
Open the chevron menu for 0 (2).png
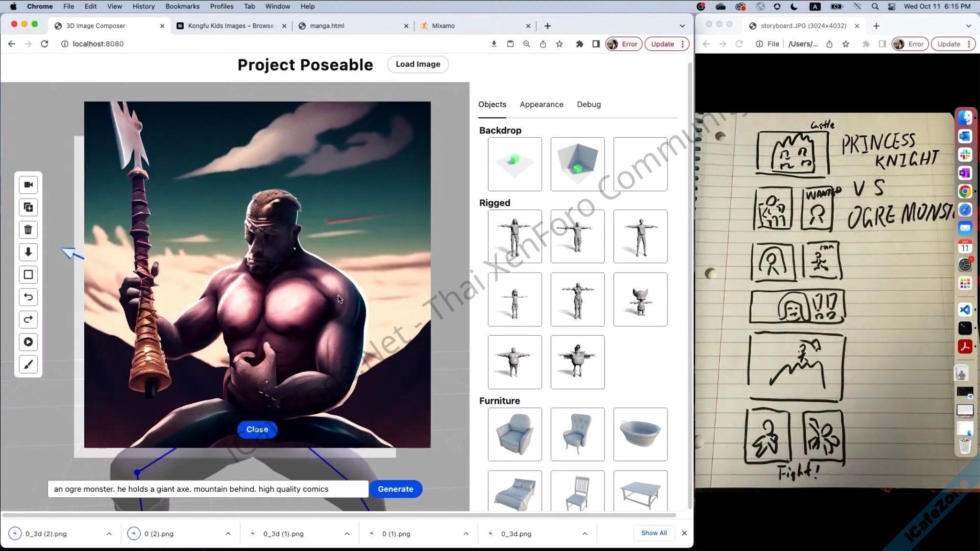[x=228, y=534]
